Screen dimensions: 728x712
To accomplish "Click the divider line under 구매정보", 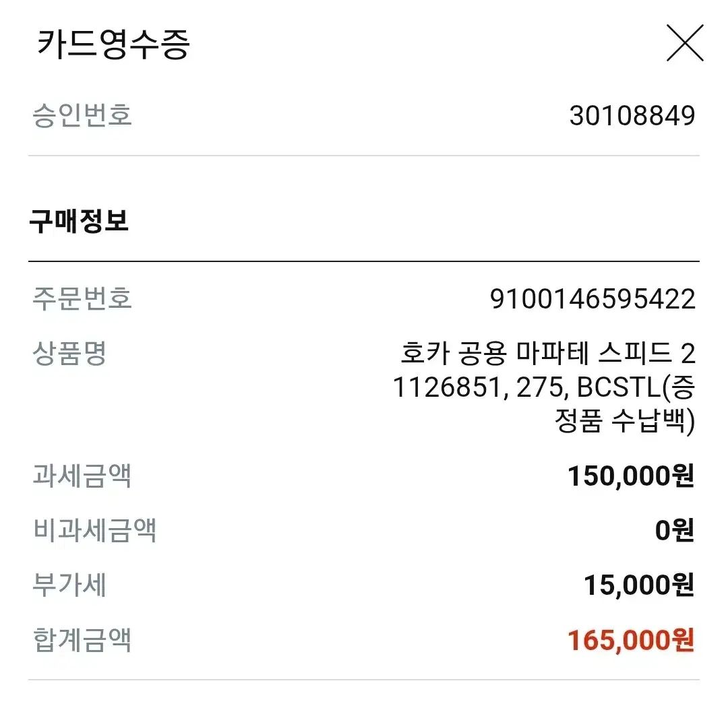I will (x=364, y=261).
